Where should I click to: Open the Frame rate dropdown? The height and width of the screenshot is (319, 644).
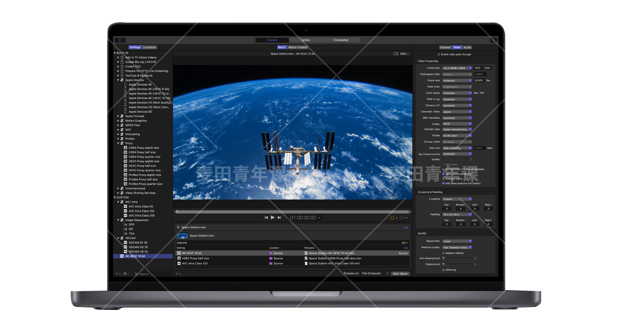click(x=457, y=81)
